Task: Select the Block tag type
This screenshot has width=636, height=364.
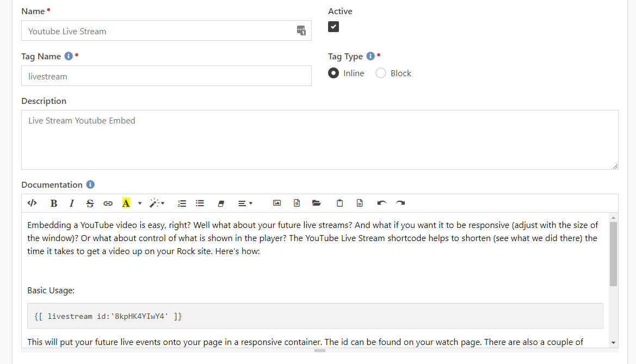Action: click(x=380, y=73)
